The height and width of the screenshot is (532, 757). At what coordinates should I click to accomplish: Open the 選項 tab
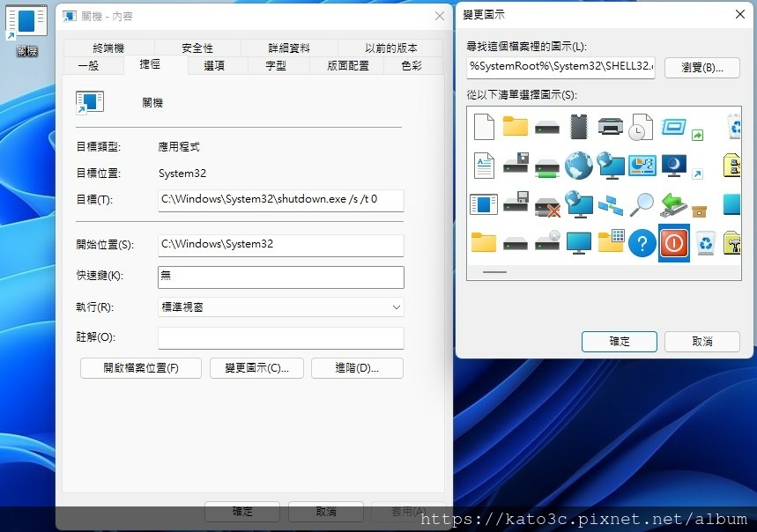pyautogui.click(x=214, y=65)
